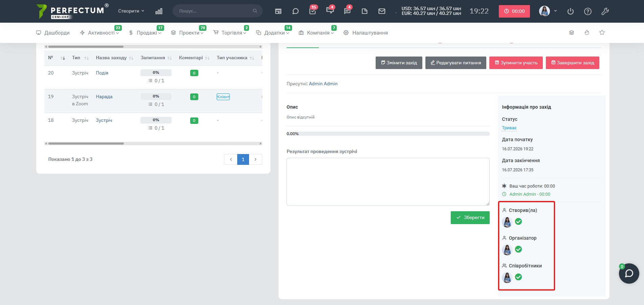
Task: Toggle the Співробітники green check mark
Action: 518,277
